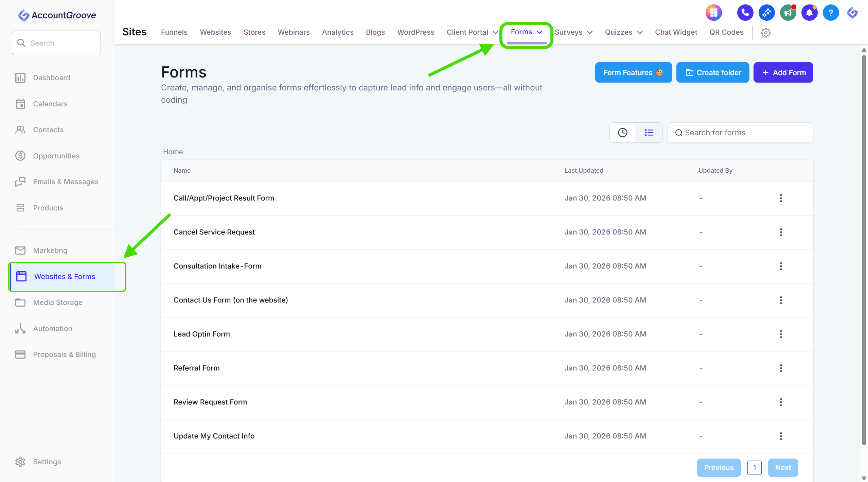Click the megaphone announcements icon

pos(788,13)
